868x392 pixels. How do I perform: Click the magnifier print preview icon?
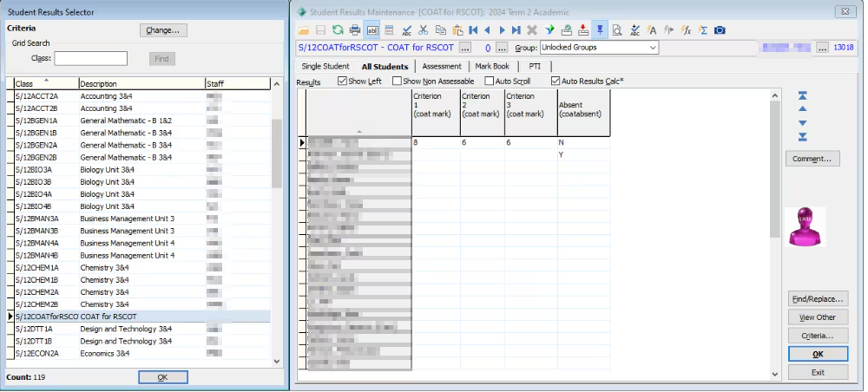coord(616,30)
